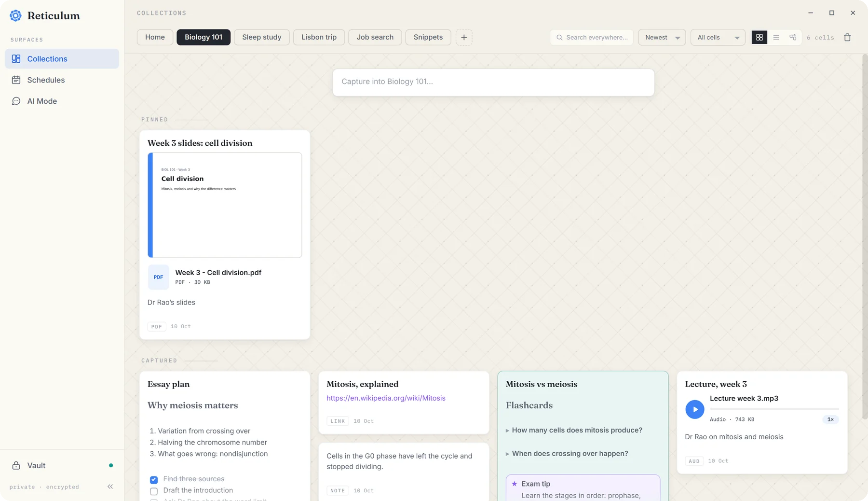Click the audio progress bar of Lecture week 3

pyautogui.click(x=774, y=409)
